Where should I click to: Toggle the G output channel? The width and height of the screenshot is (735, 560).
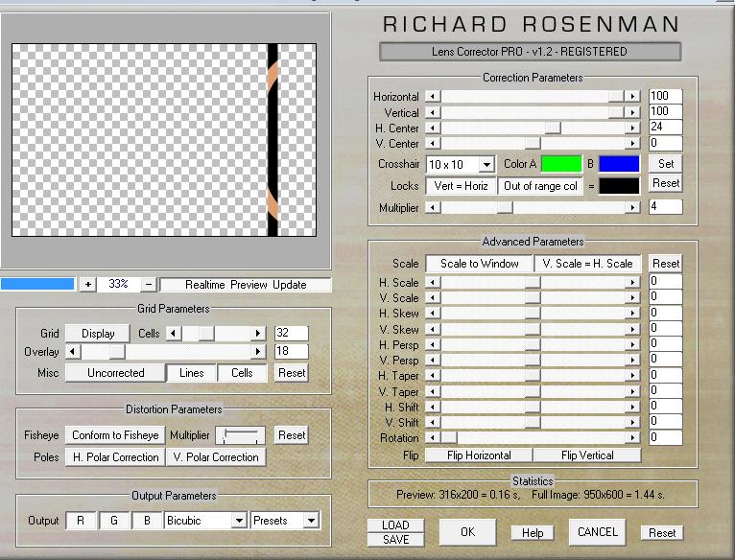click(114, 521)
